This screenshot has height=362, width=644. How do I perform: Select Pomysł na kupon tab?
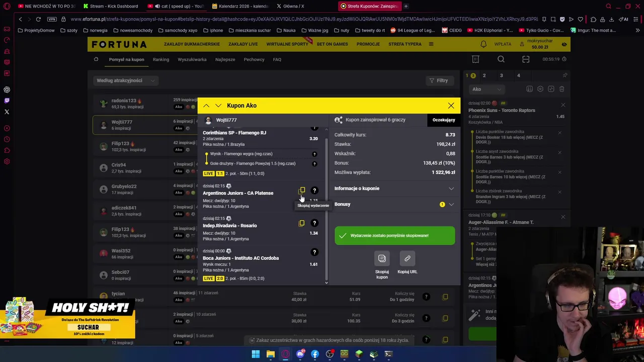click(x=126, y=59)
